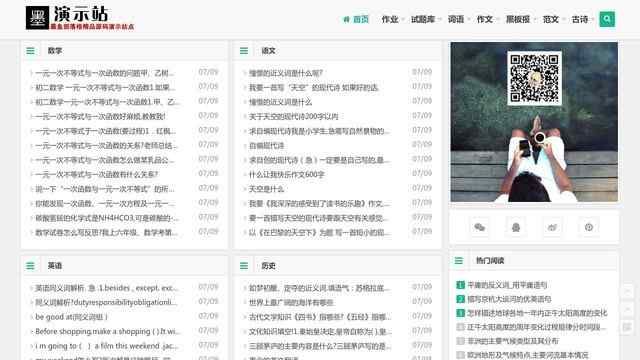Open article 三顾茅庐的主要内容是什么
The image size is (640, 360).
pyautogui.click(x=320, y=346)
